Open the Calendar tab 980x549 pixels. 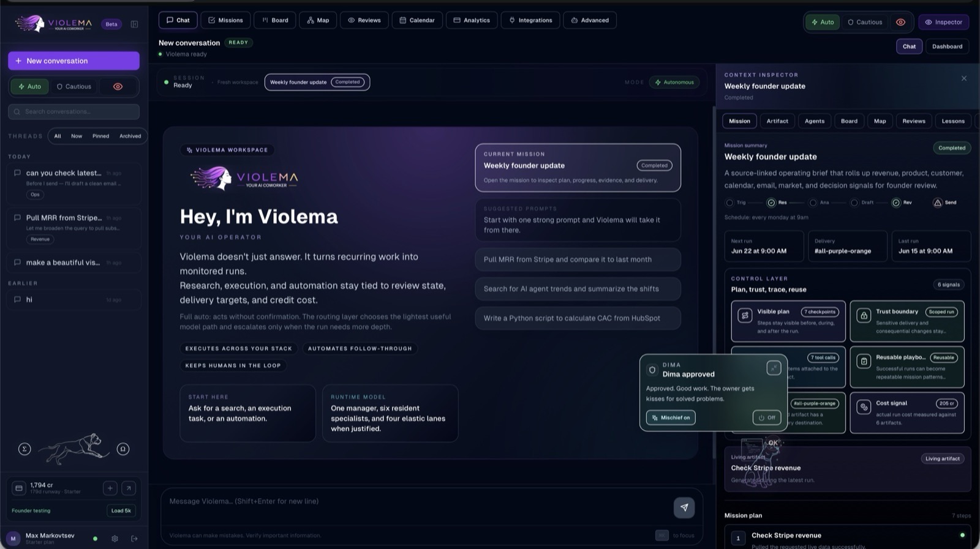417,20
